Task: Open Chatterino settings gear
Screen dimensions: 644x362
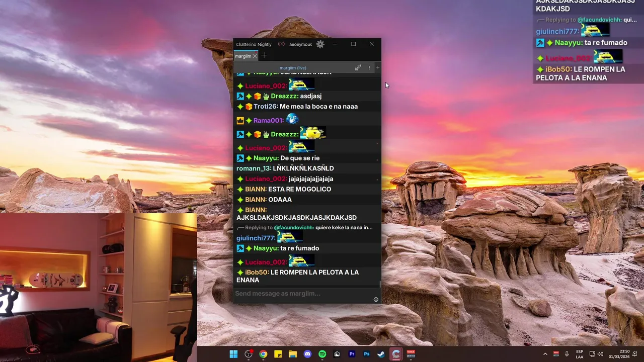Action: (320, 44)
